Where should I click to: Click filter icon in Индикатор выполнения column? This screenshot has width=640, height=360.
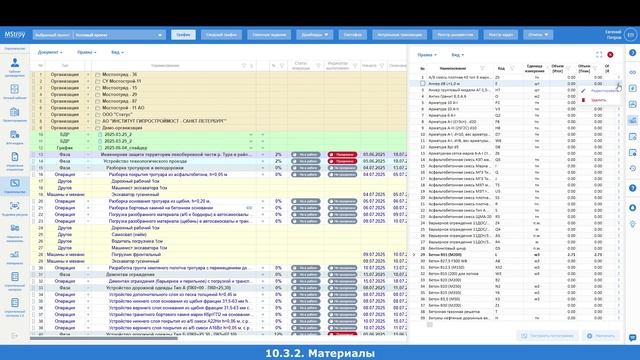tap(355, 65)
